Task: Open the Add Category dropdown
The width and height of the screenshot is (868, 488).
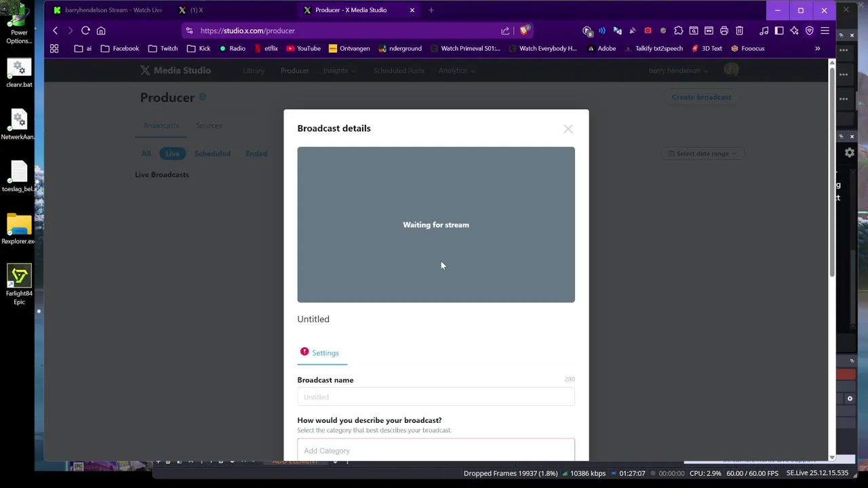Action: (x=436, y=451)
